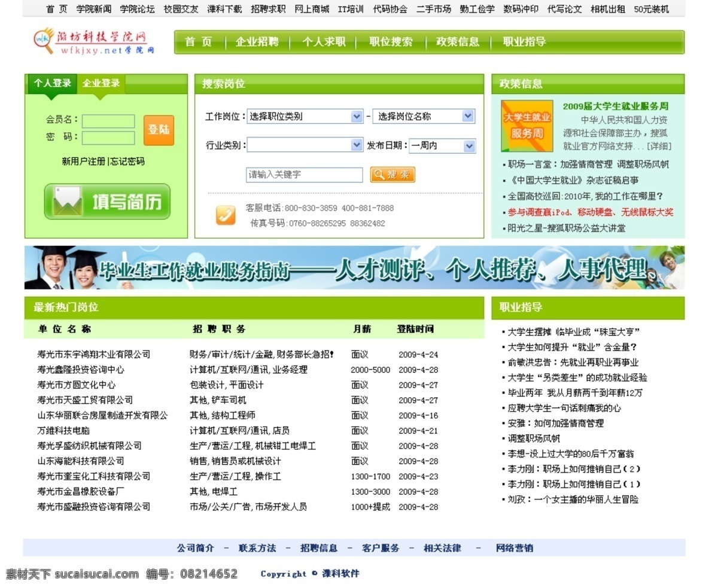Click job 市场/公关/广告, 市场开发人员
Screen dimensions: 718x588
248,507
